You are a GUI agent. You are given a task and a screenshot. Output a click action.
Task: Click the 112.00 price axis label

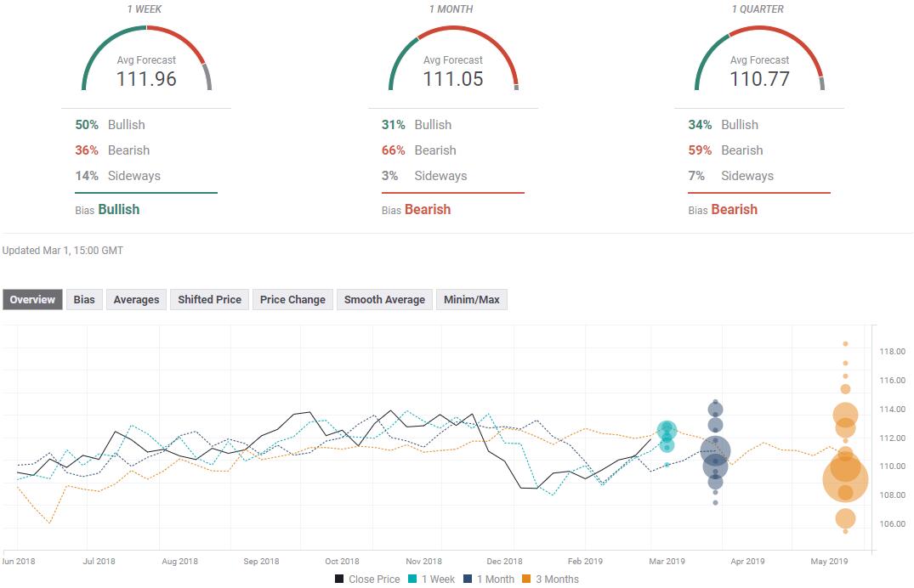pyautogui.click(x=893, y=438)
